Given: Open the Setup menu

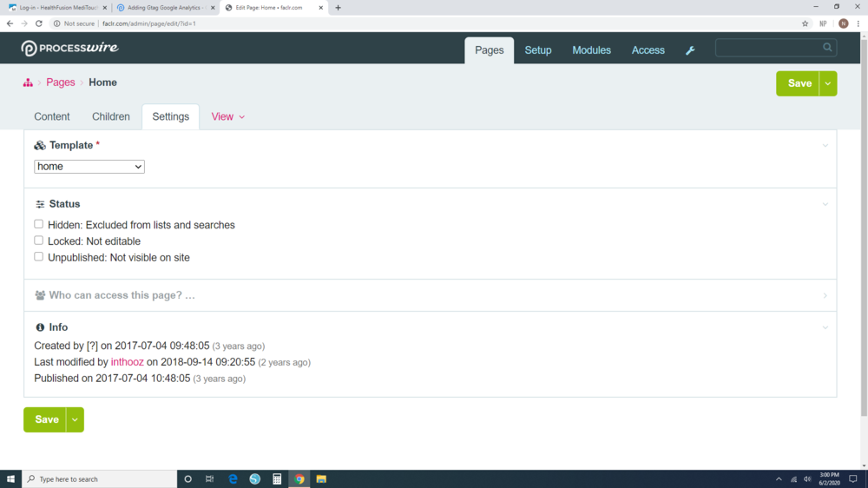Looking at the screenshot, I should coord(538,50).
